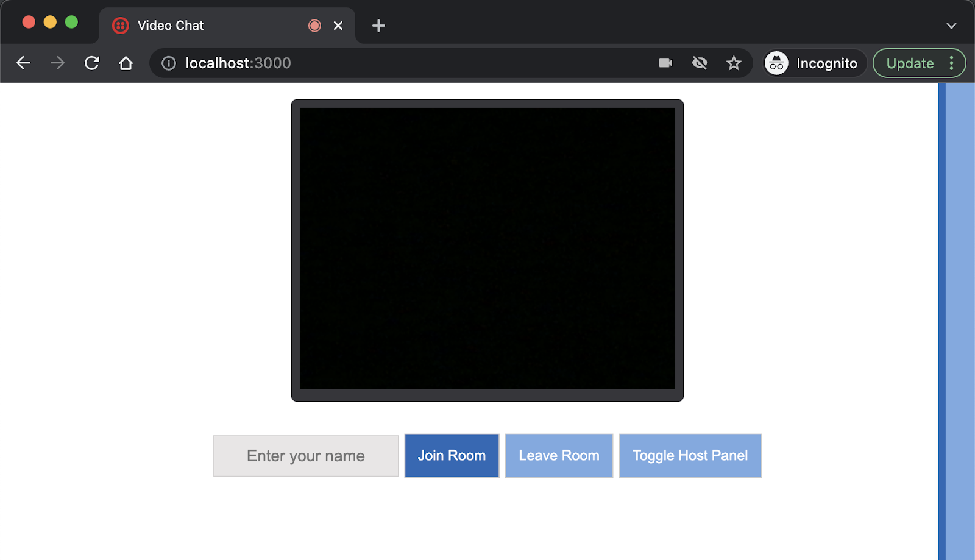Open a new browser tab

pos(378,26)
